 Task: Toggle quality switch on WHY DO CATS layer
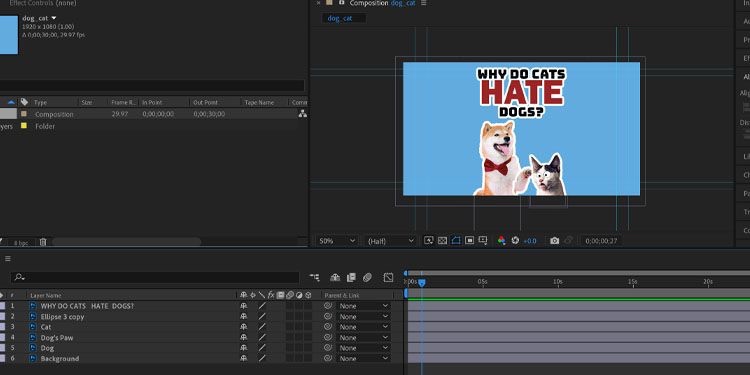[x=262, y=306]
